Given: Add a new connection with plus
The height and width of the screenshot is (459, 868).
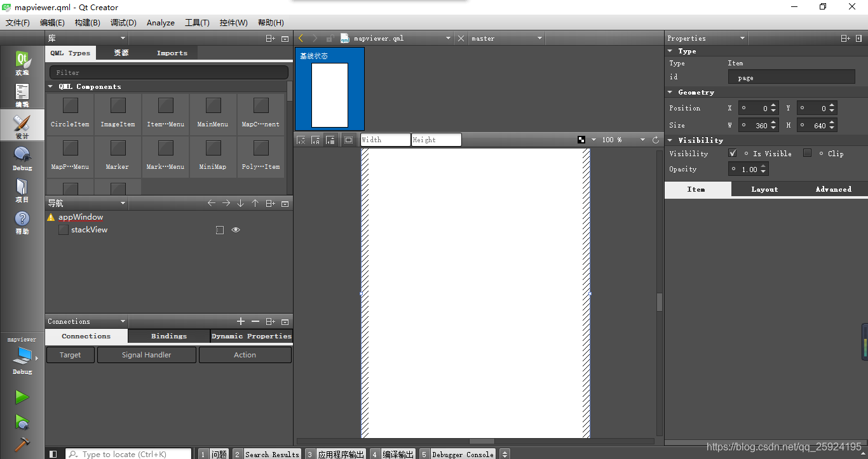Looking at the screenshot, I should tap(240, 321).
